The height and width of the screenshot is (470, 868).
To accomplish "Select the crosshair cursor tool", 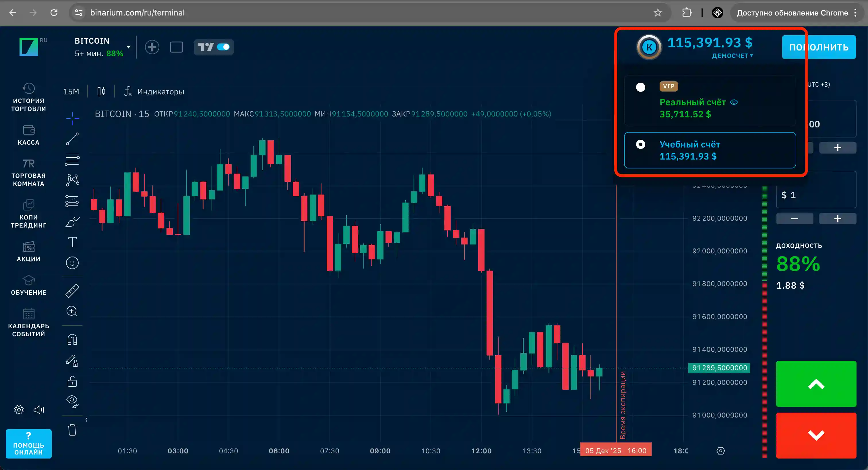I will point(72,118).
